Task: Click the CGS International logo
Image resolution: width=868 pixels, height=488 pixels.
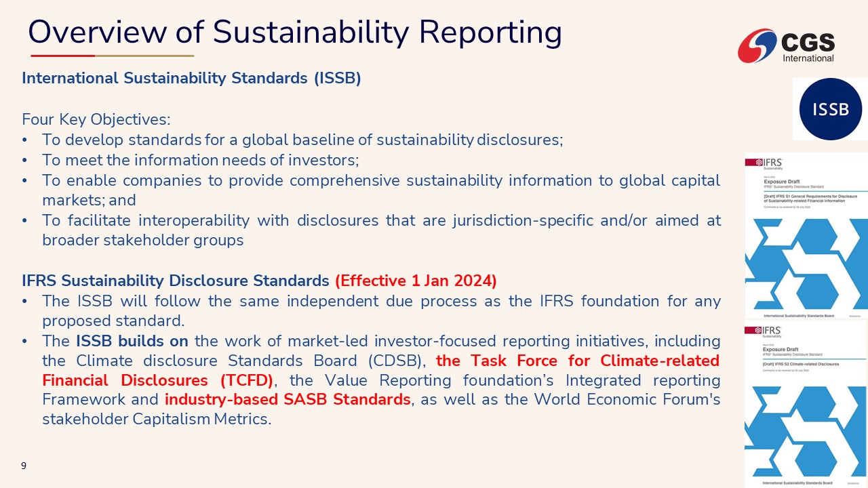Action: point(787,46)
